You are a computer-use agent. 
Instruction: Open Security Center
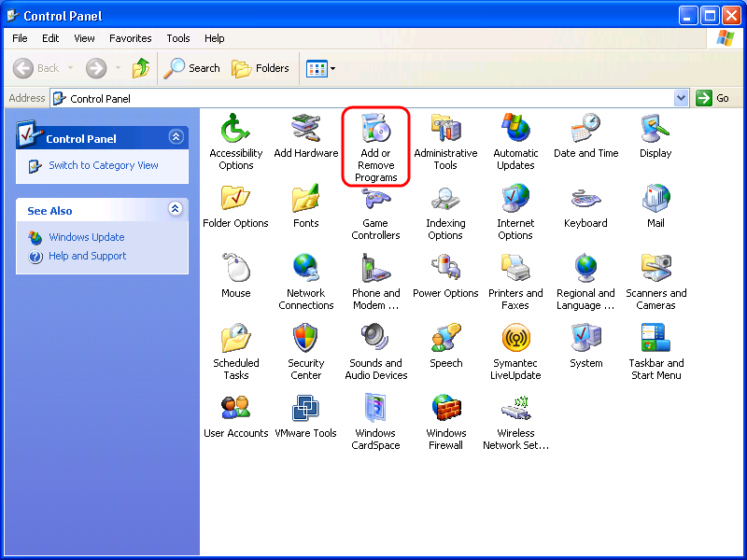(x=305, y=352)
